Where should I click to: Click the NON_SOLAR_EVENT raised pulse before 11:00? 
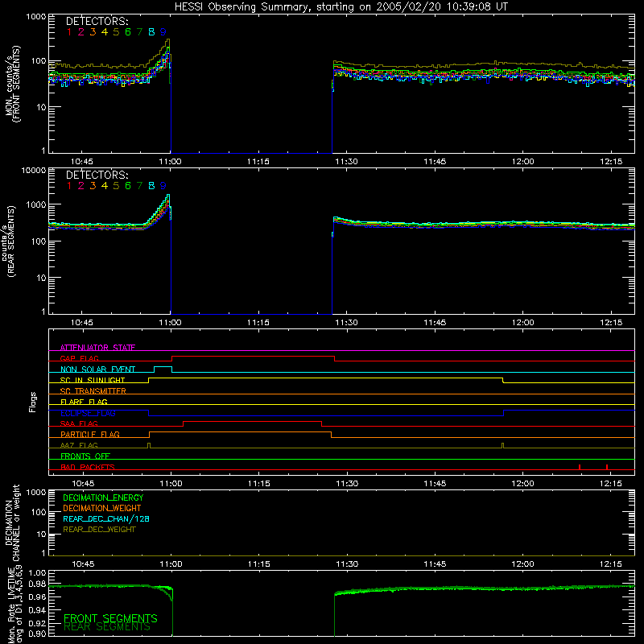click(163, 367)
